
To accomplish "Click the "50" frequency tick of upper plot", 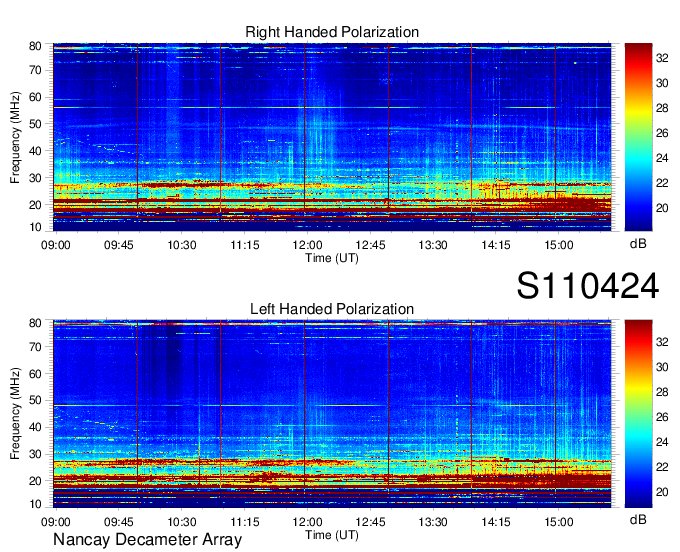I will (x=35, y=124).
